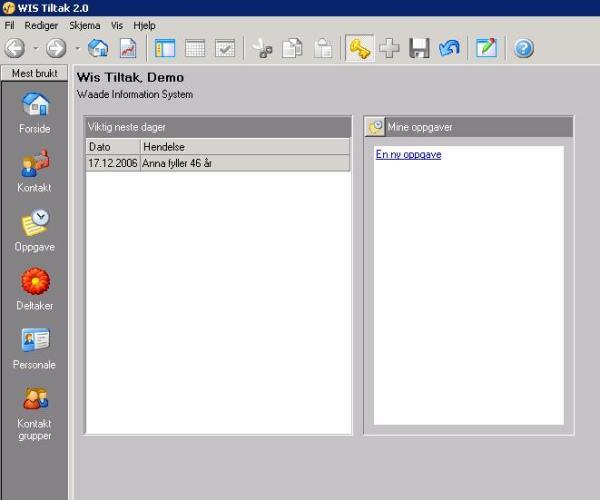The image size is (600, 500).
Task: Open the Back button history dropdown arrow
Action: [x=36, y=48]
